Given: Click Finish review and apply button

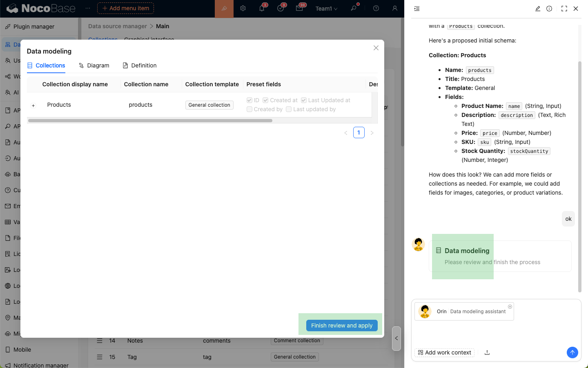Looking at the screenshot, I should point(342,325).
